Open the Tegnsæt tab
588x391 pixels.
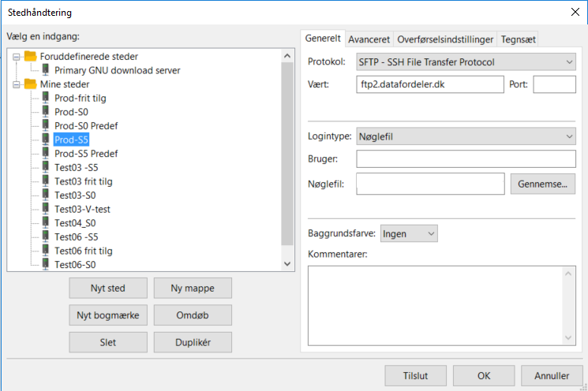tap(519, 39)
